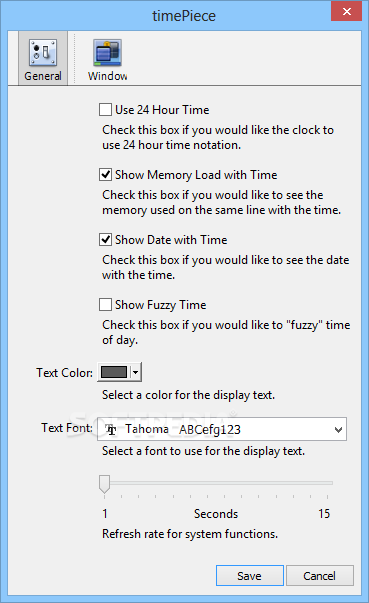Uncheck Show Date with Time
This screenshot has width=369, height=603.
point(105,240)
